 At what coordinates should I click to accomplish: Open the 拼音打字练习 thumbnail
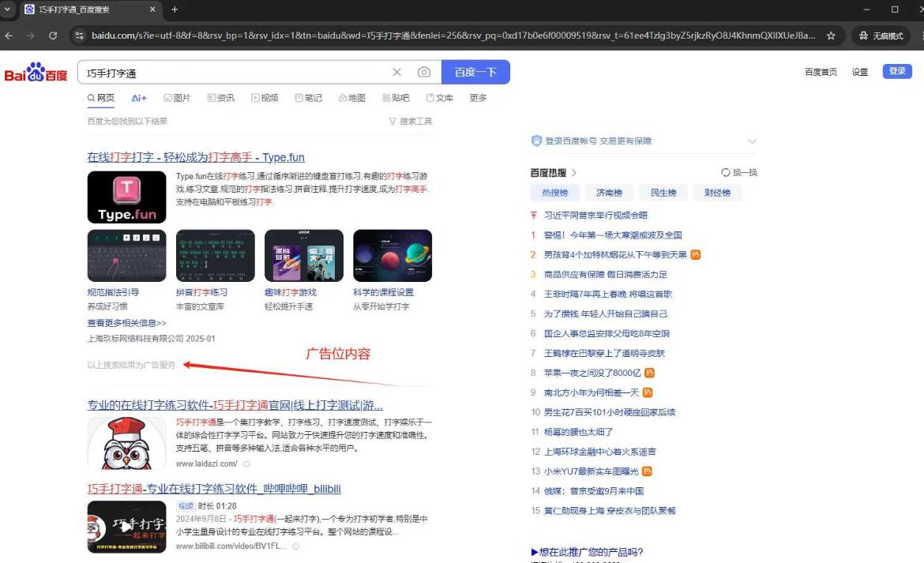click(x=215, y=256)
